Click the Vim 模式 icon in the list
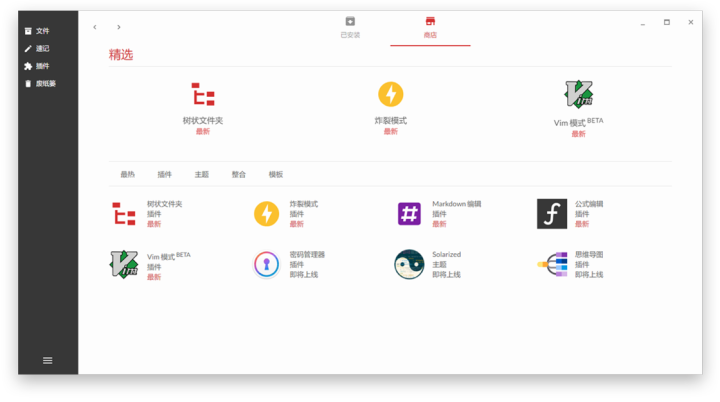This screenshot has height=402, width=720. click(124, 264)
